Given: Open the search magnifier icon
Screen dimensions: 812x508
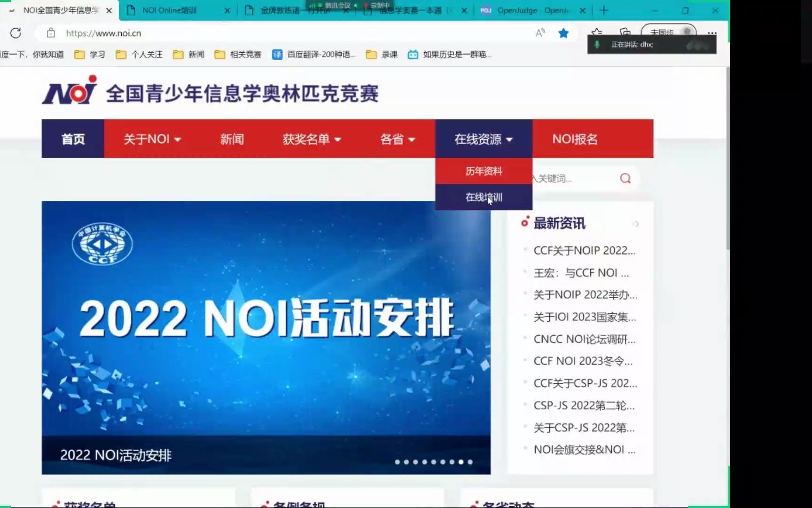Looking at the screenshot, I should (x=625, y=178).
